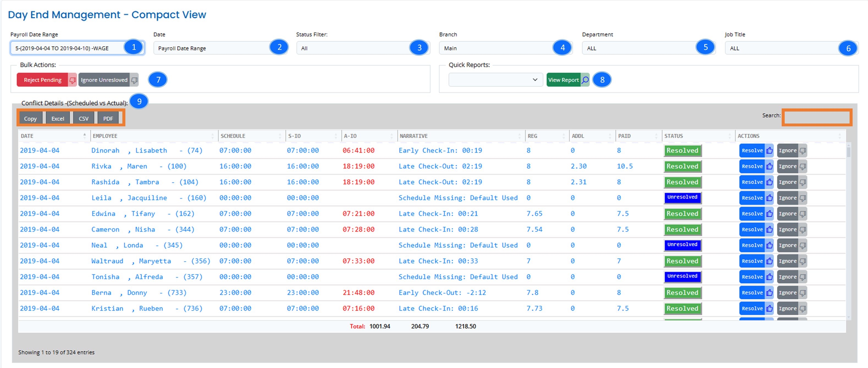Click magnifier icon beside View Report

click(x=585, y=80)
